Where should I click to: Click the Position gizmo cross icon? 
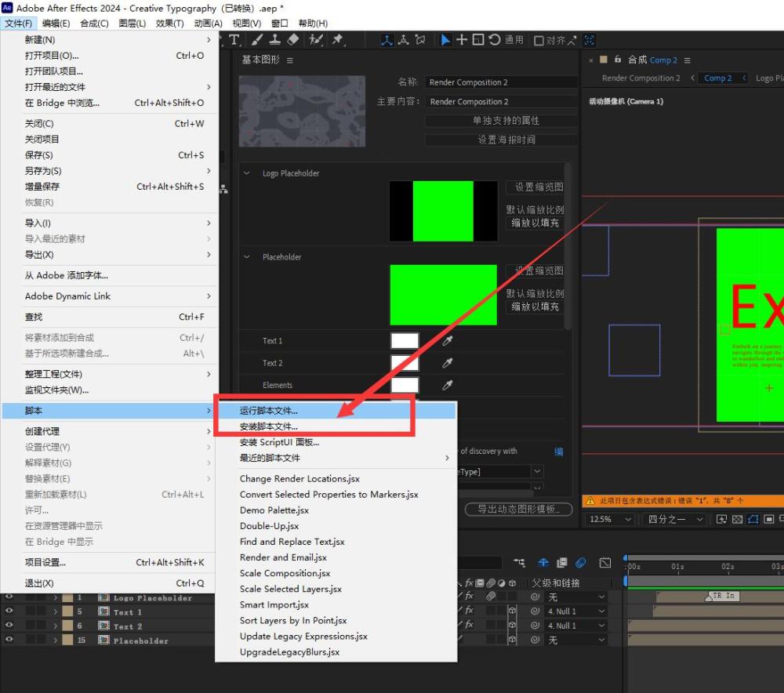coord(462,39)
